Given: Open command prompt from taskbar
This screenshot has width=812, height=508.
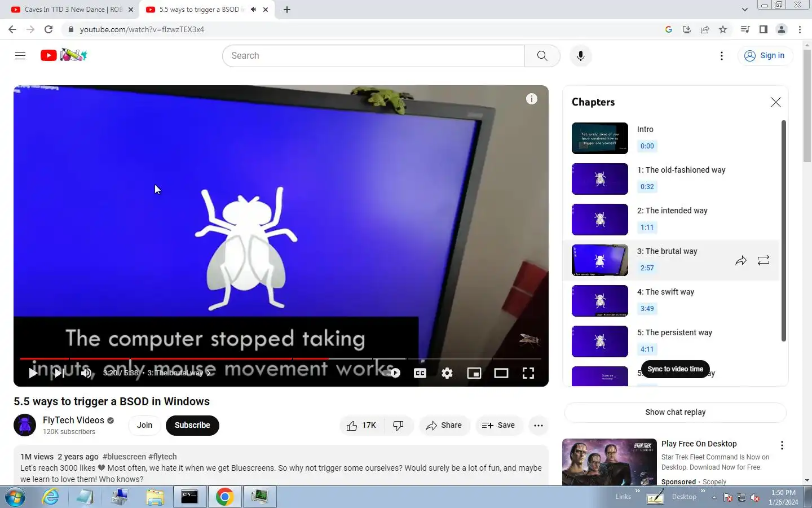Looking at the screenshot, I should (x=189, y=497).
